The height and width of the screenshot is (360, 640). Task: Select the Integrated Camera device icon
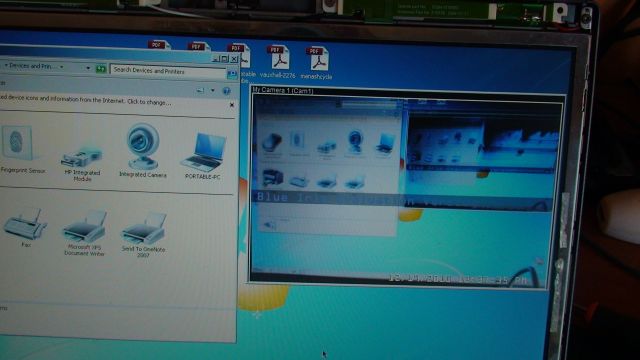pos(142,147)
